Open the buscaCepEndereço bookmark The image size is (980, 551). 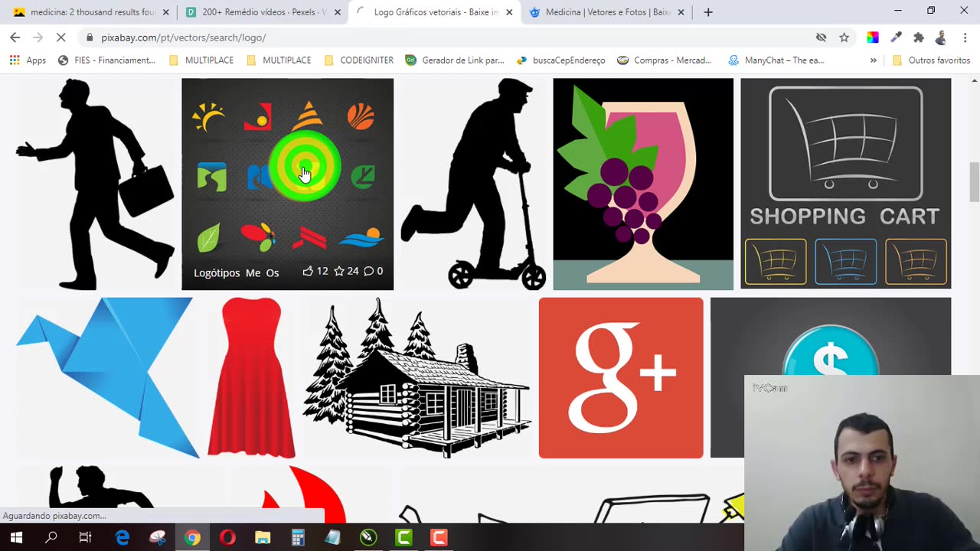[x=560, y=60]
